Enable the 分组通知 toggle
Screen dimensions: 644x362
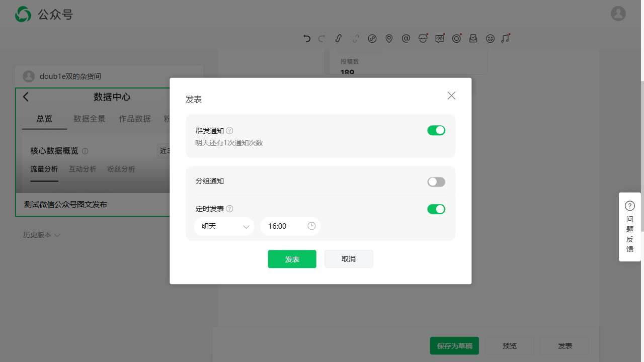coord(436,182)
